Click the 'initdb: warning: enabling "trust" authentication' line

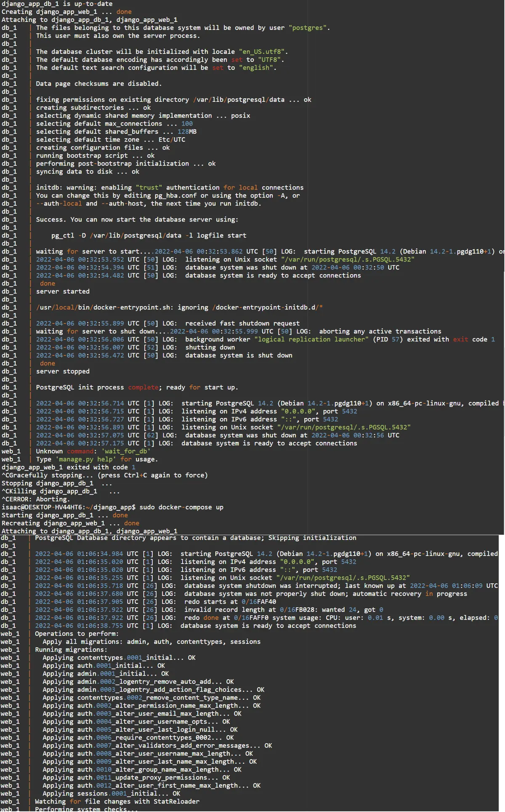170,188
